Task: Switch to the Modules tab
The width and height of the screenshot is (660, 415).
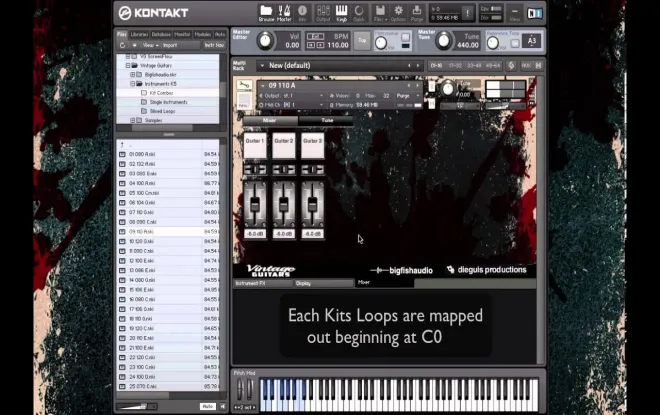Action: (x=202, y=35)
